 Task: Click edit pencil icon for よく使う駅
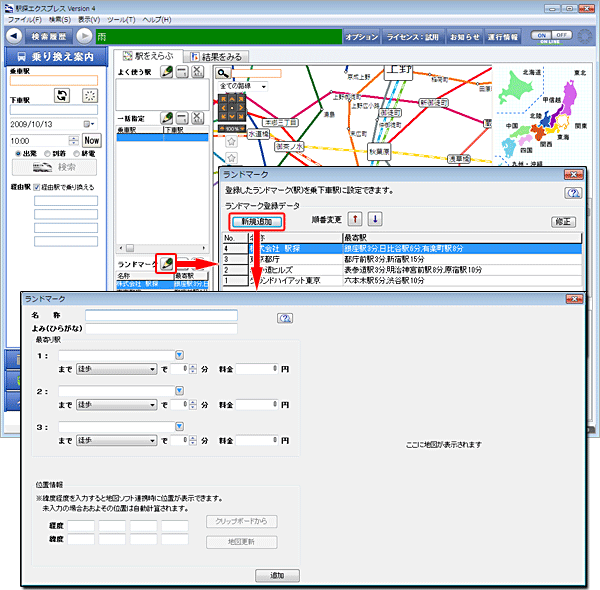point(166,74)
